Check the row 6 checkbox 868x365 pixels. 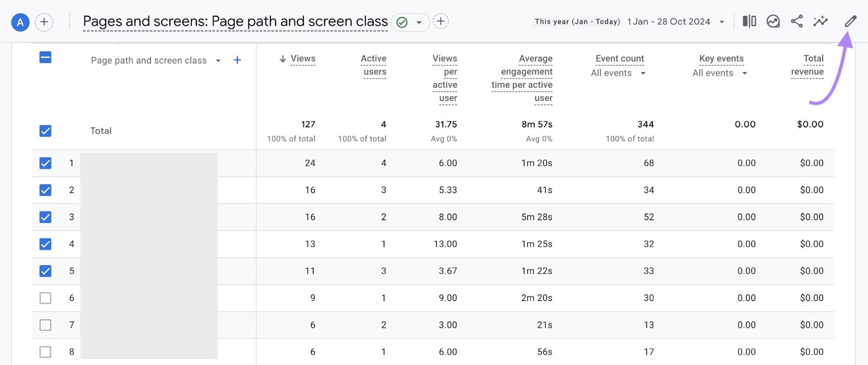(46, 298)
